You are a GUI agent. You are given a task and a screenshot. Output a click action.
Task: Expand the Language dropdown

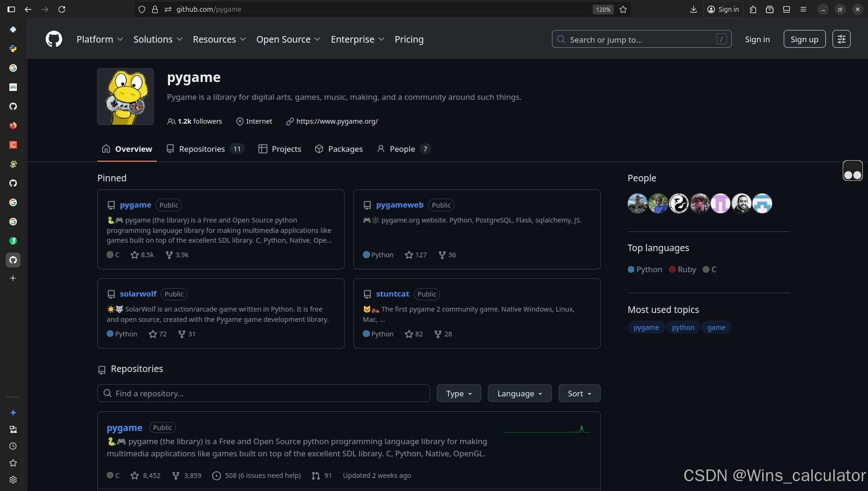(519, 393)
